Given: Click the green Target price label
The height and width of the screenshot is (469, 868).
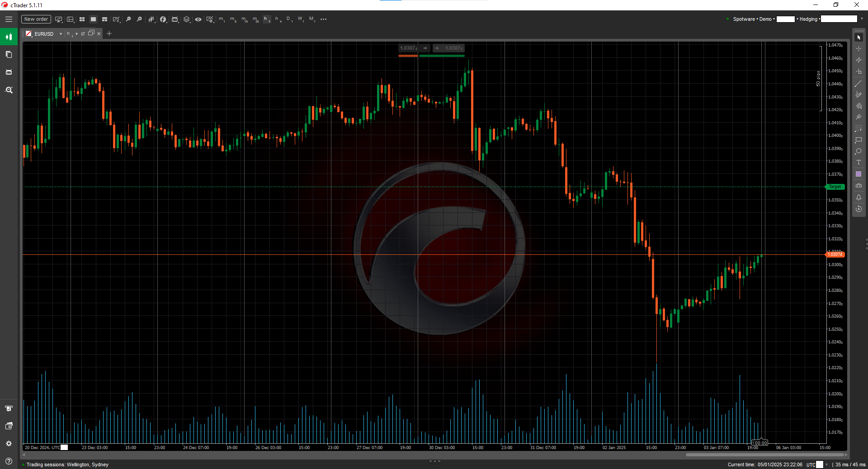Looking at the screenshot, I should click(x=835, y=187).
